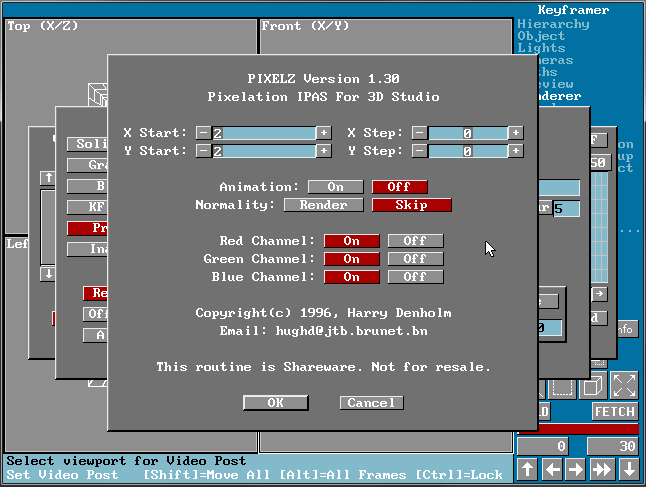Click the Soli button in background dialog
The height and width of the screenshot is (487, 646).
[87, 144]
